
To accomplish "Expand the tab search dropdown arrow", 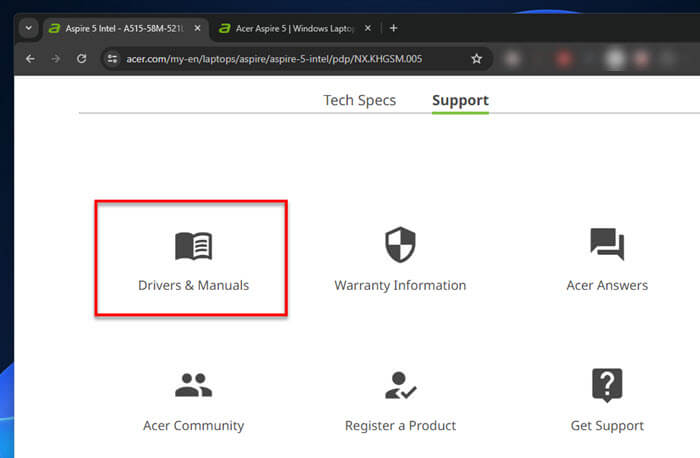I will (29, 28).
